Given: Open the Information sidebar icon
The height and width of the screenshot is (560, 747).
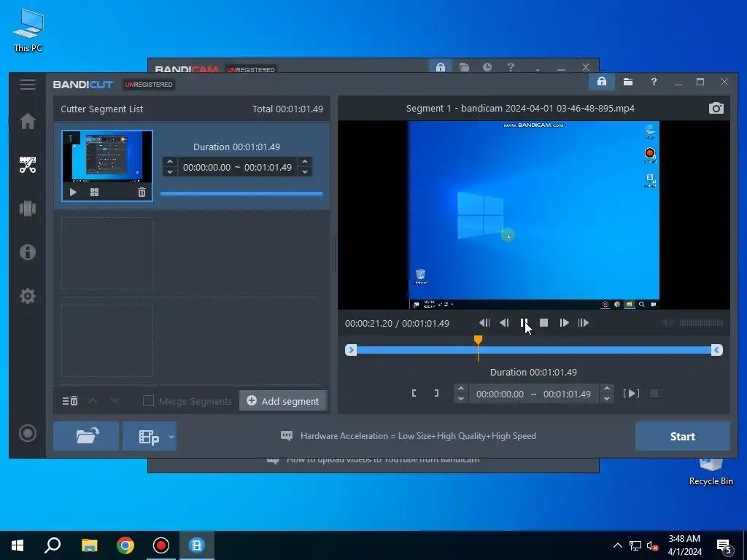Looking at the screenshot, I should coord(28,252).
